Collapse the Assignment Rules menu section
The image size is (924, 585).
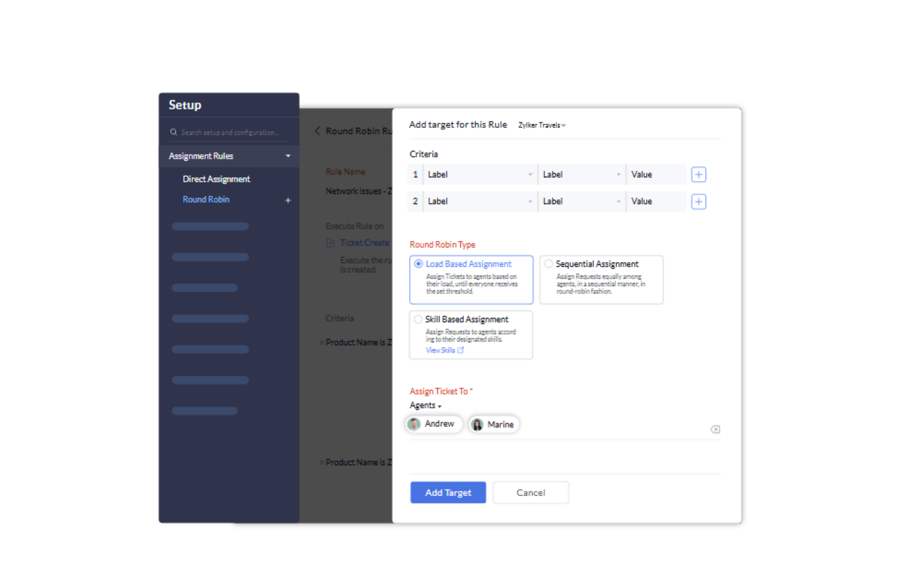point(288,156)
